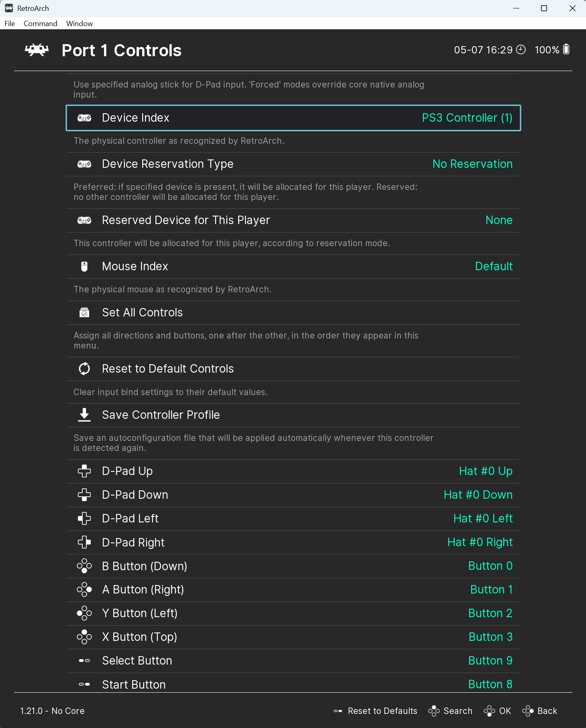Click the Select Button pill icon
The image size is (586, 728).
point(84,661)
